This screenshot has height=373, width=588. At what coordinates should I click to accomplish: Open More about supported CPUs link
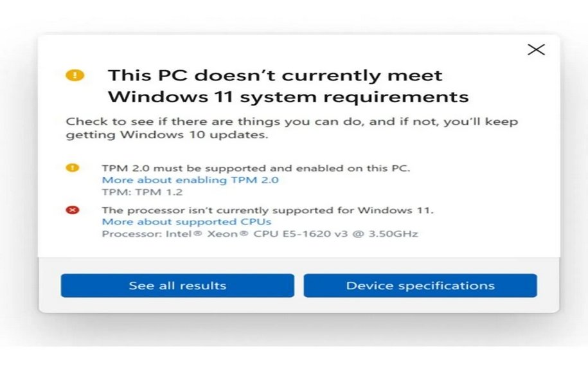(x=186, y=222)
